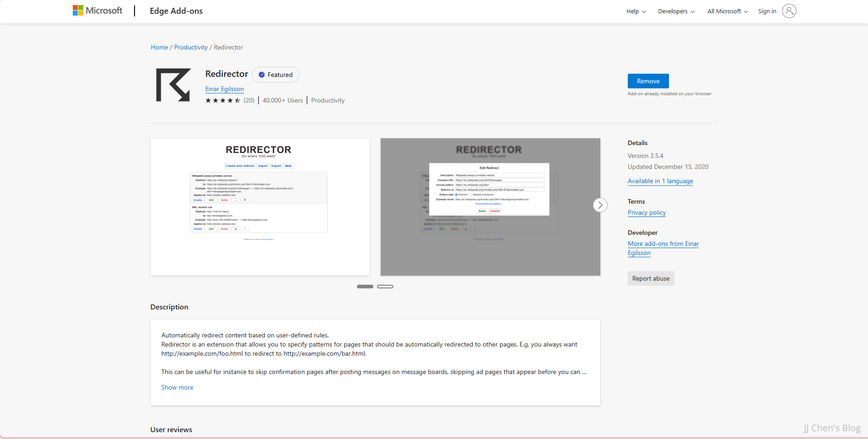
Task: Click the 40,000+ Users text
Action: (283, 100)
